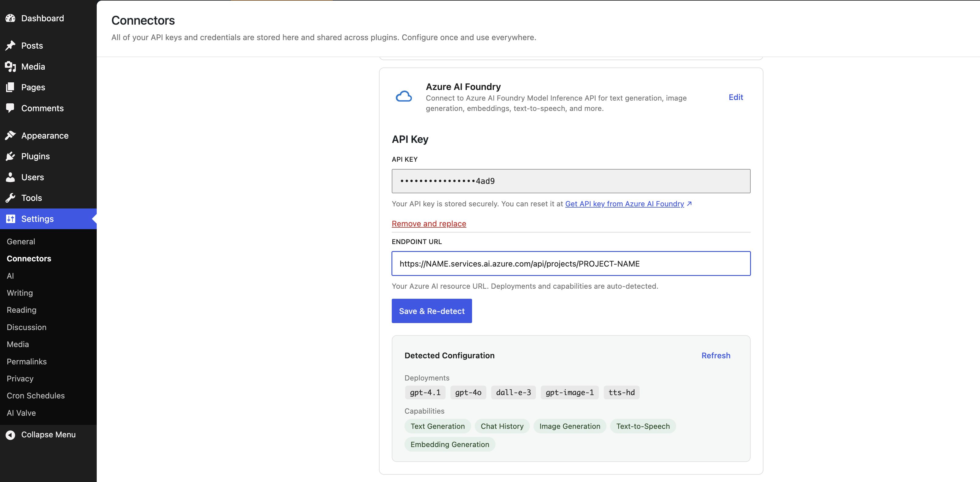Open the Appearance menu label
Screen dimensions: 980x482
(x=45, y=136)
